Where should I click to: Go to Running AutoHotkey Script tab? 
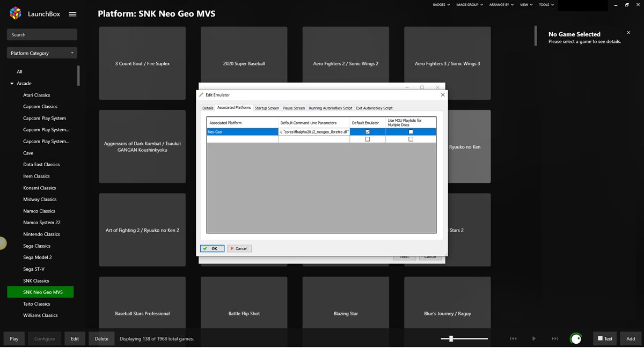pos(331,108)
